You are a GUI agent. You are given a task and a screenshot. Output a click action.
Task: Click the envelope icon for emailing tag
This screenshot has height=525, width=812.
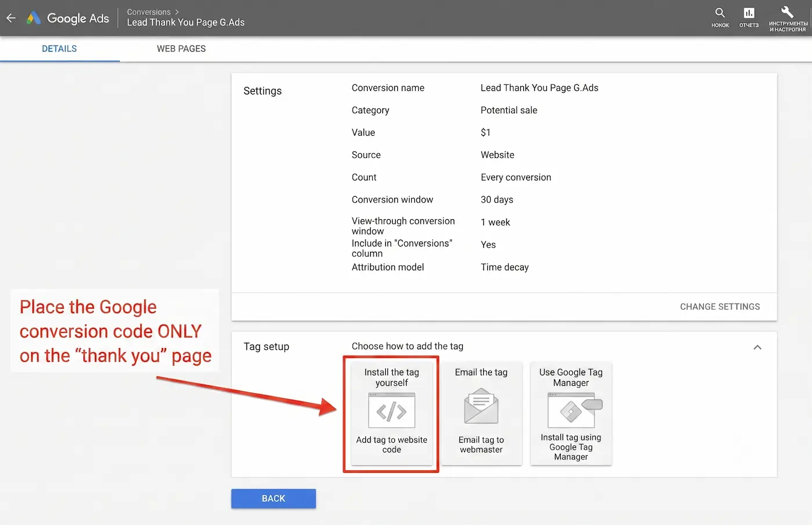pyautogui.click(x=481, y=406)
